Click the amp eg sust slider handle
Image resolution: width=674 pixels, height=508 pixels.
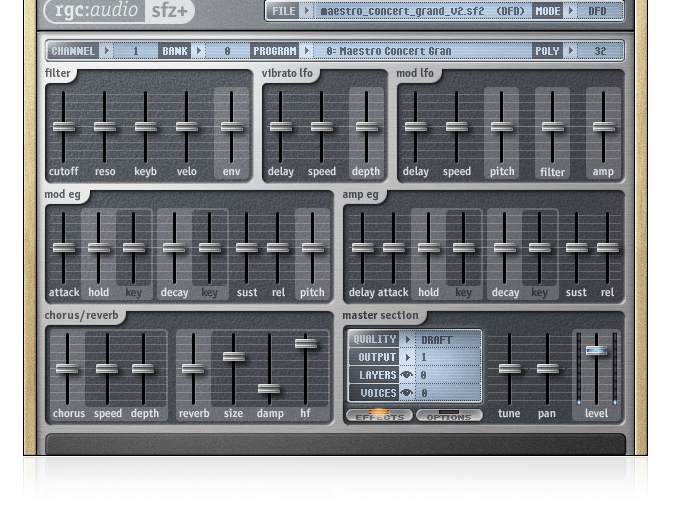576,248
